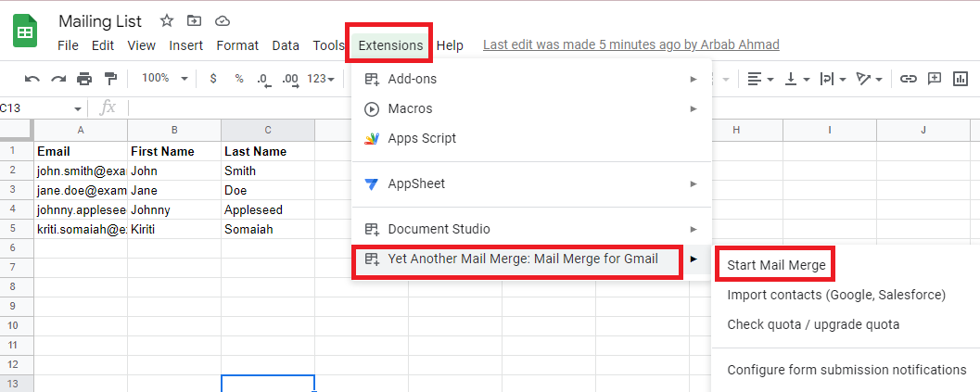
Task: Select row 7 header
Action: (x=17, y=268)
